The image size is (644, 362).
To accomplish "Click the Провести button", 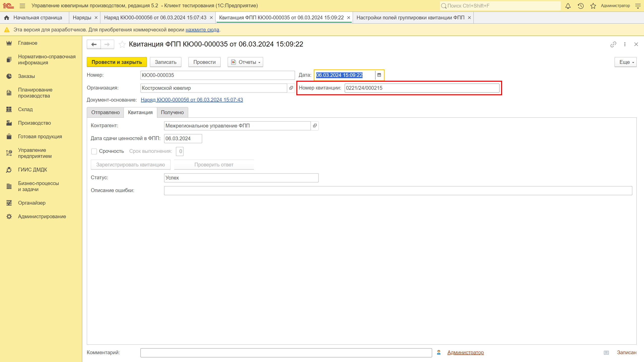I will [x=205, y=62].
